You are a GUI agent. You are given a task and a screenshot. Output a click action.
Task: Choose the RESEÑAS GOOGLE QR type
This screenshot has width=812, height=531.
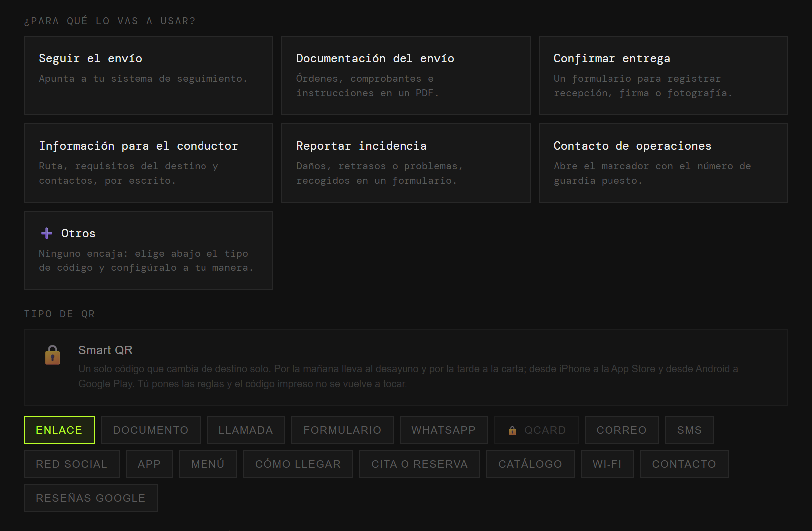[91, 498]
